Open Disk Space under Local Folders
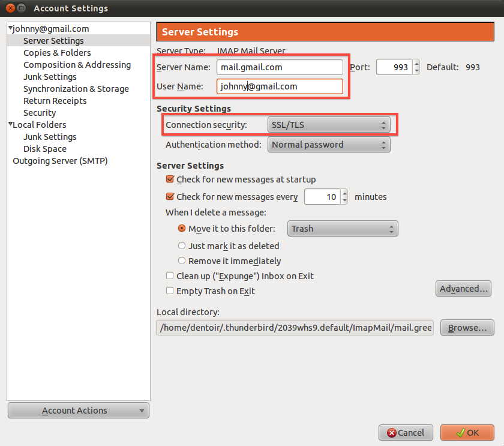The height and width of the screenshot is (446, 504). [x=45, y=149]
